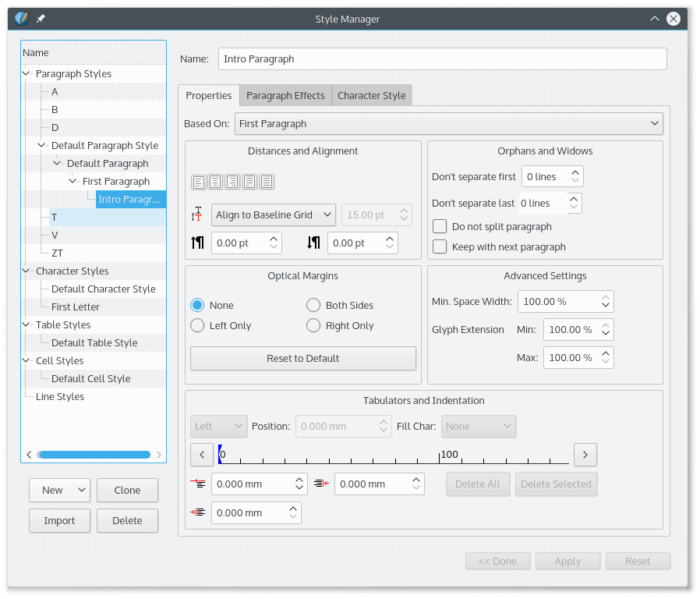This screenshot has height=599, width=700.
Task: Enable Keep with next paragraph
Action: (x=439, y=246)
